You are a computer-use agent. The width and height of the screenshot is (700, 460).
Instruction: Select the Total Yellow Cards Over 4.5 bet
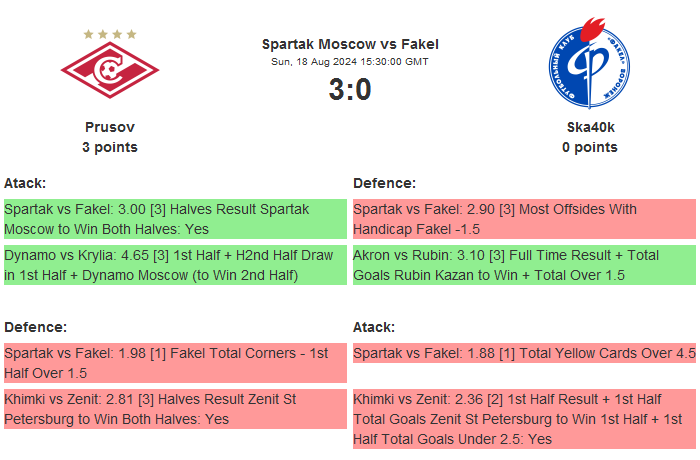523,353
